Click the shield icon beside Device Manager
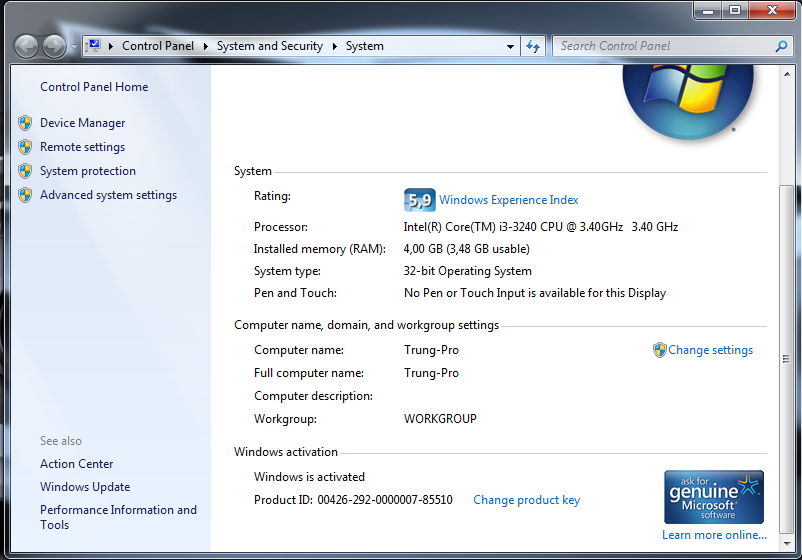This screenshot has height=560, width=802. pos(25,123)
